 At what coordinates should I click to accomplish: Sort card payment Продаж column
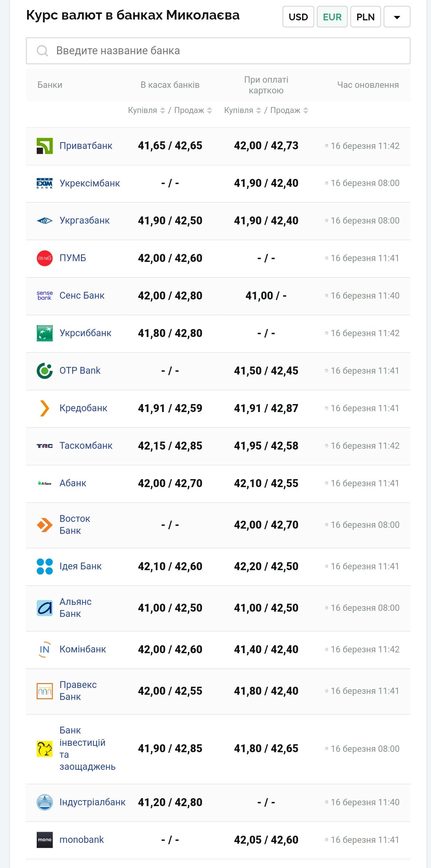306,111
